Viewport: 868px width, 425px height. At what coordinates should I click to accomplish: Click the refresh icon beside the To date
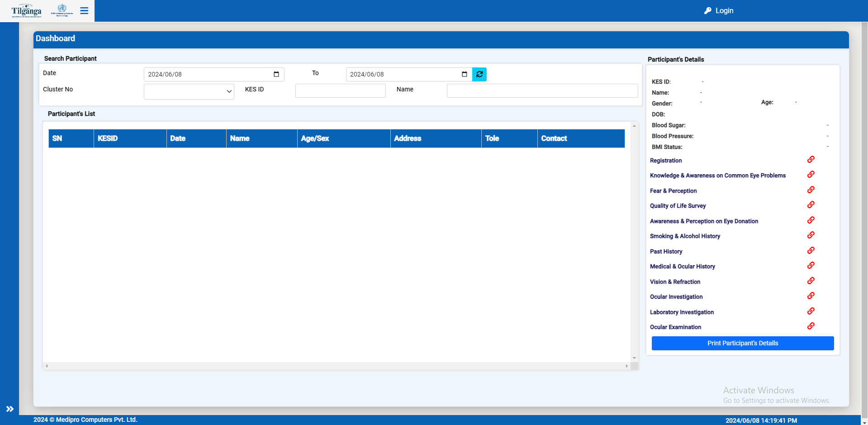tap(479, 74)
